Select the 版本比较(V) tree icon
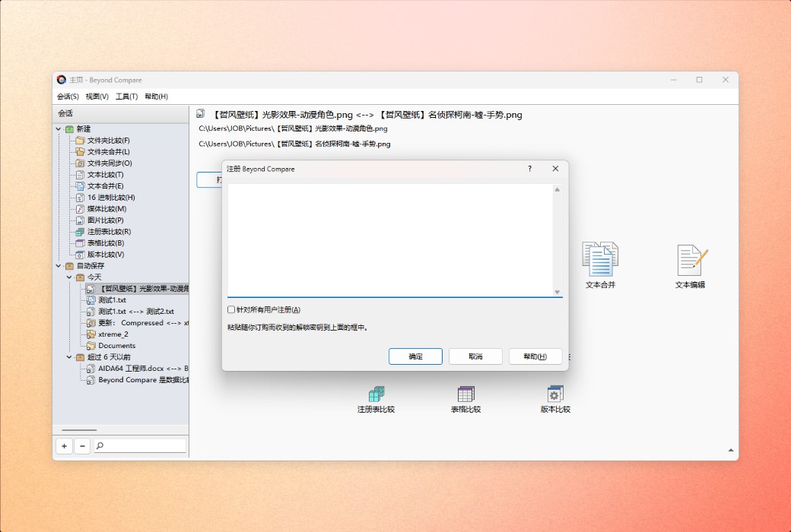Screen dimensions: 791x532 pos(80,255)
